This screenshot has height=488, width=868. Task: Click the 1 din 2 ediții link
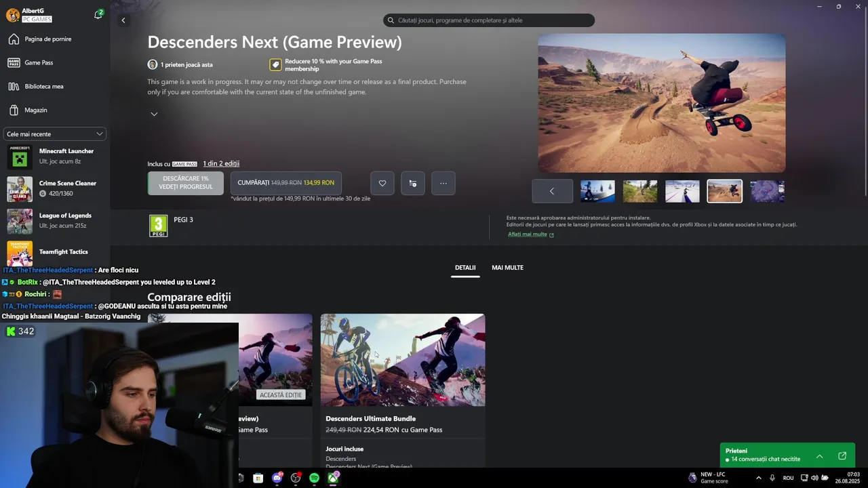(x=221, y=163)
